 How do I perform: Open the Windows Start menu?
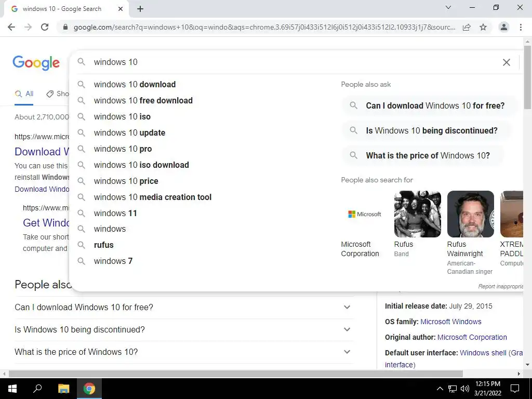coord(12,389)
